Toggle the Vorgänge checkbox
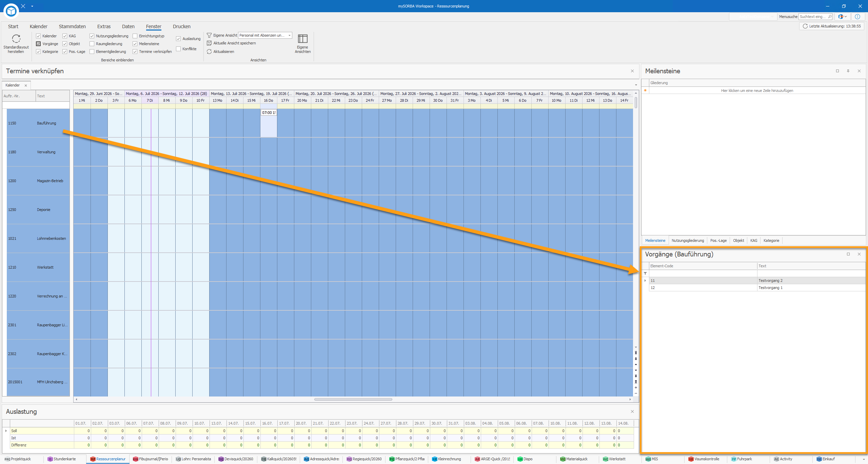The width and height of the screenshot is (868, 464). point(38,44)
